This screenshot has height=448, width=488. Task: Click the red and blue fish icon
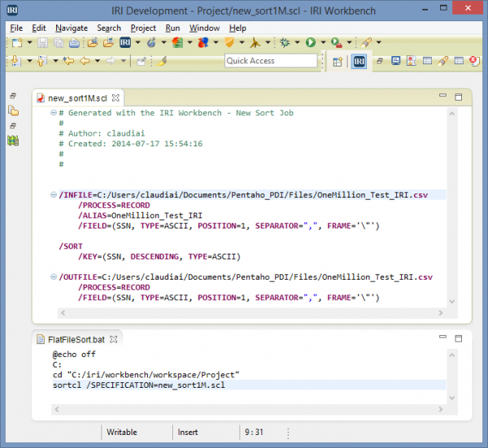203,42
